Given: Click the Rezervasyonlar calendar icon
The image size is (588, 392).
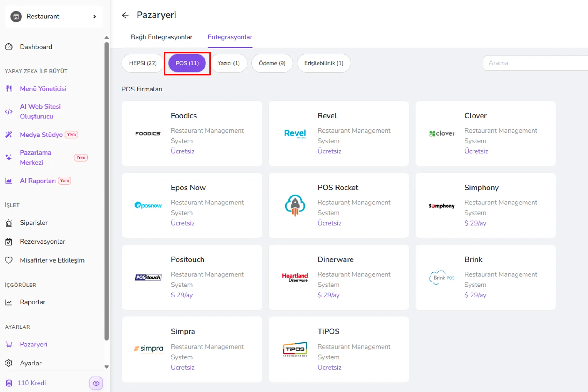Looking at the screenshot, I should (9, 242).
